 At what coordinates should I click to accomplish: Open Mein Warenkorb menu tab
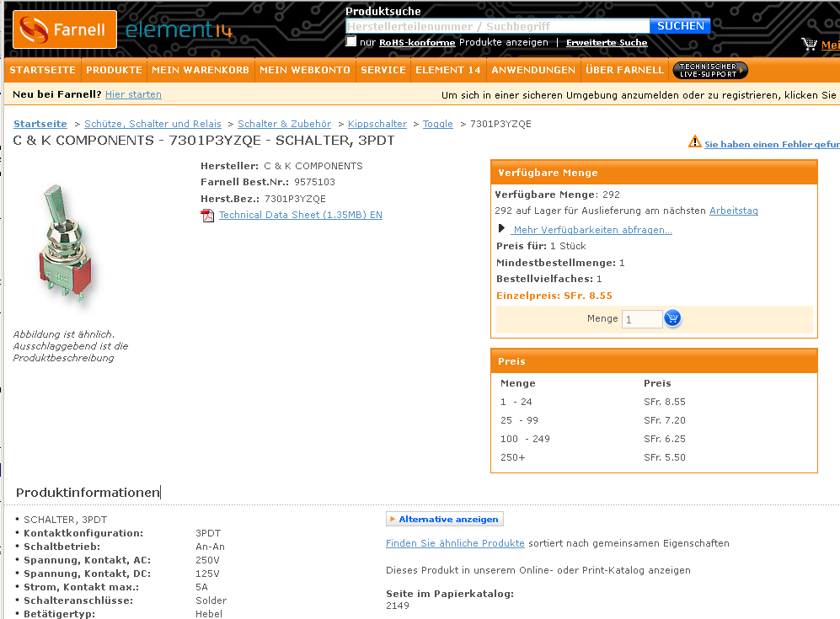pos(201,70)
